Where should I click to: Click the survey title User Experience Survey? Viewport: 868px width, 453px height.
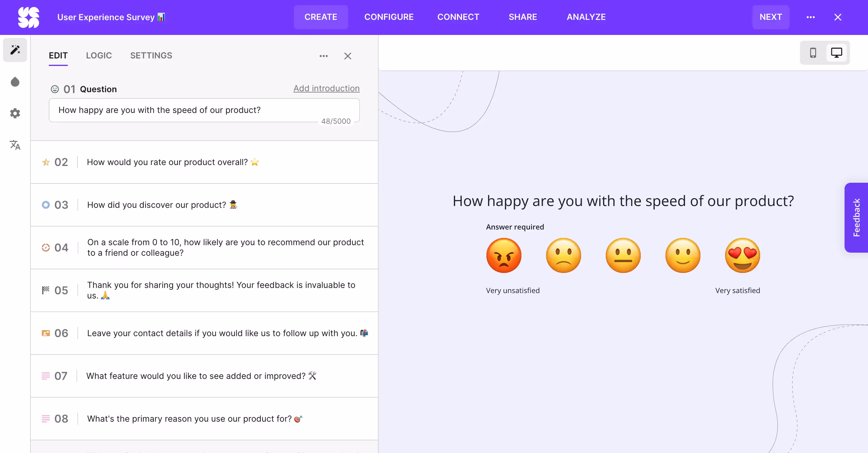click(x=111, y=17)
